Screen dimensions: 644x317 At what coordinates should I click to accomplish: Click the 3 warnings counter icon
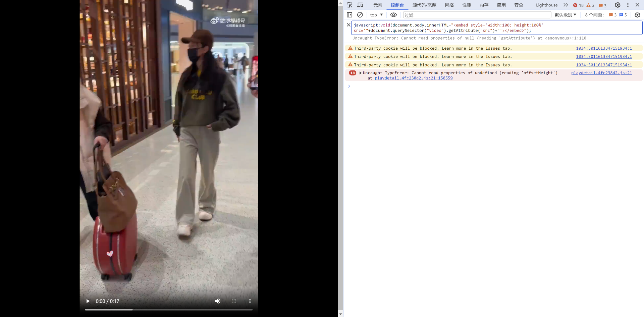[x=590, y=5]
